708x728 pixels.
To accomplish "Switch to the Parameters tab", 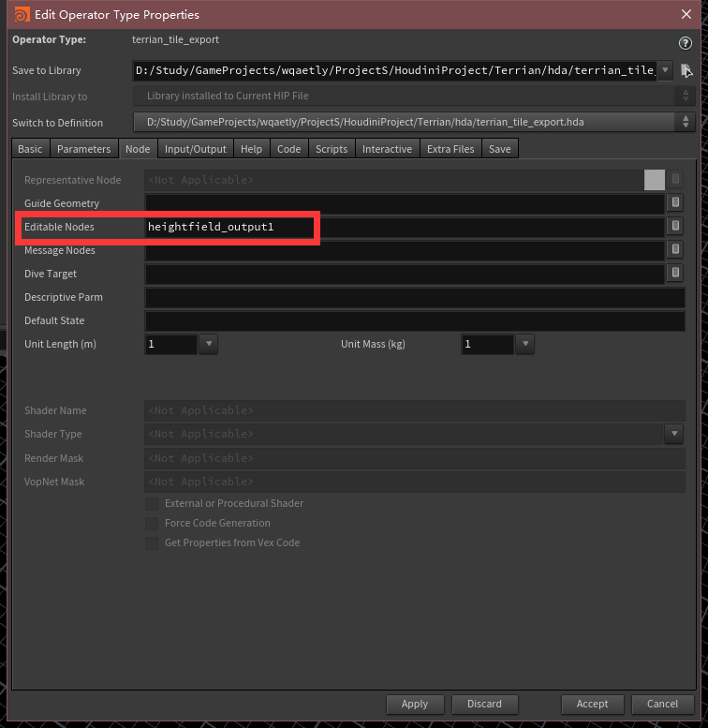I will pyautogui.click(x=84, y=149).
